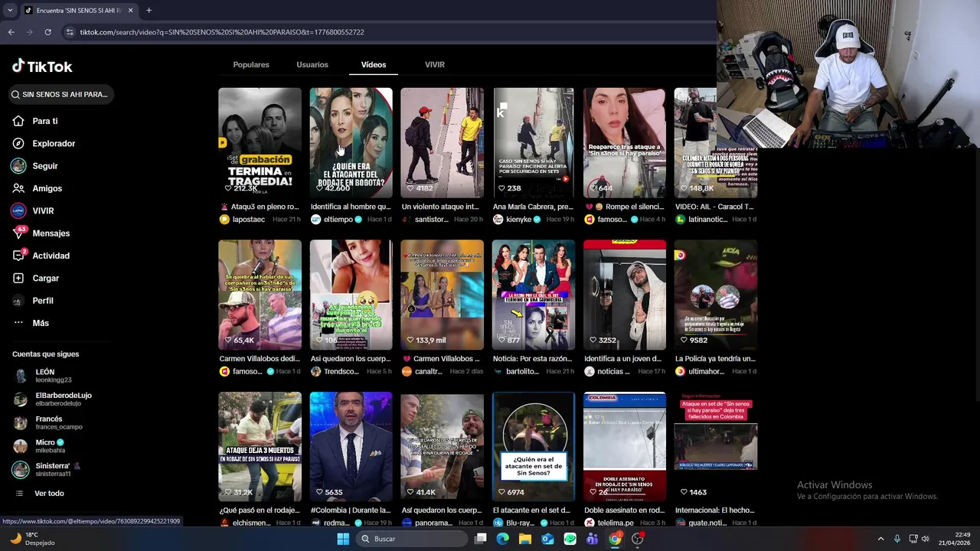Open the Perfil avatar icon

(x=18, y=301)
